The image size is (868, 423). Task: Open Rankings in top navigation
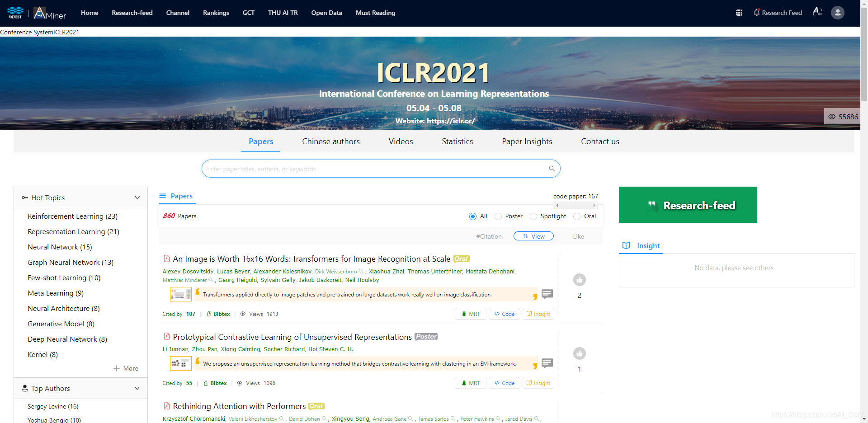click(x=216, y=13)
